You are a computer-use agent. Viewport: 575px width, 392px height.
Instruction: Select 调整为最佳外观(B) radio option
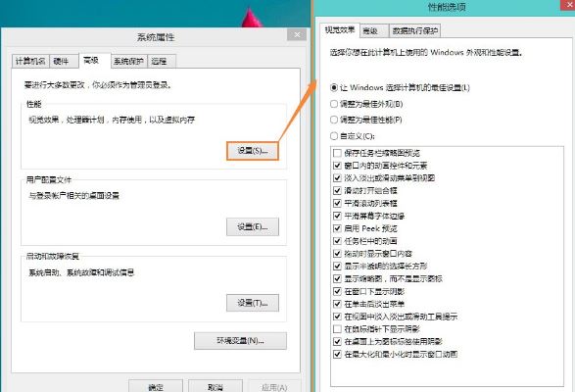[366, 104]
